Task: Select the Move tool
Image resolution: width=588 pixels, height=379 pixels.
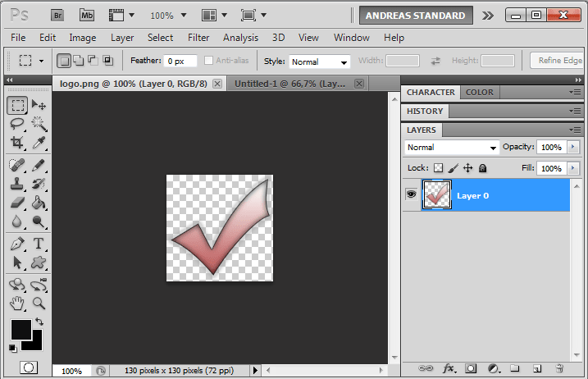Action: (39, 105)
